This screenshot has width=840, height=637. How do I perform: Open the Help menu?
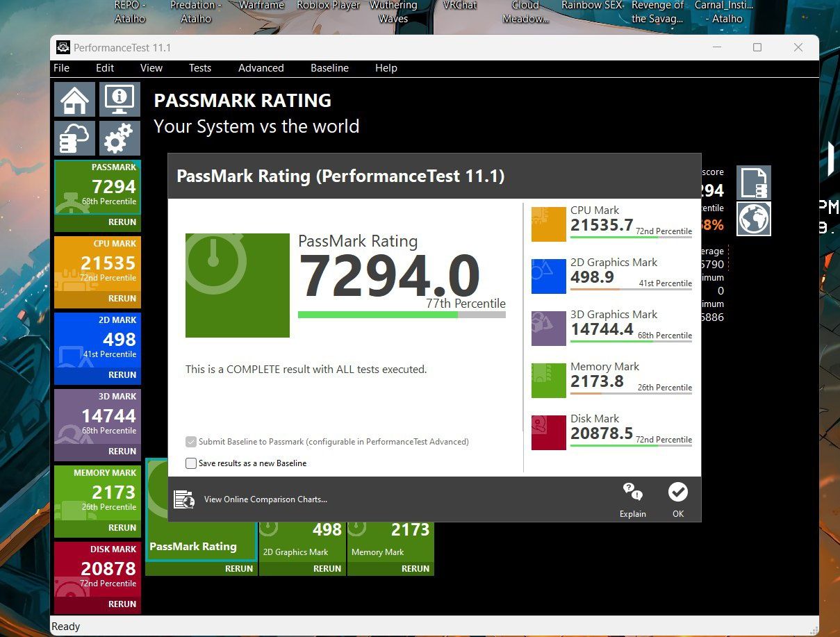pos(386,68)
